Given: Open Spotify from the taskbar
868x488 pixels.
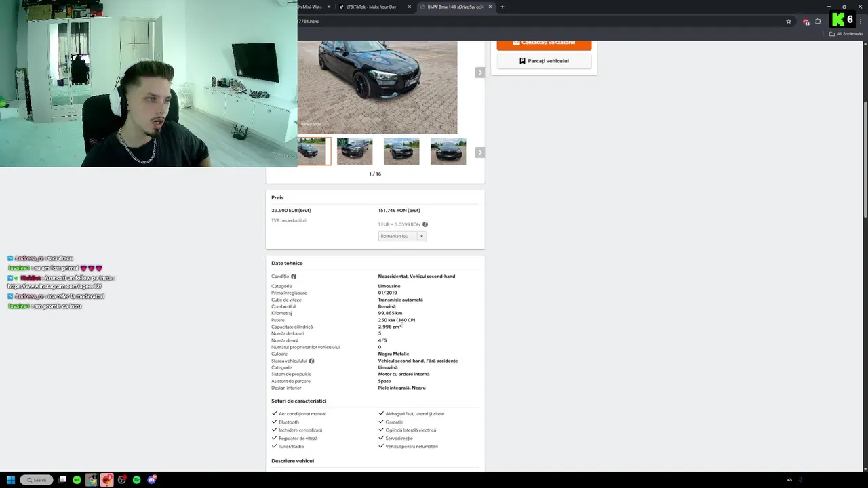Looking at the screenshot, I should point(136,480).
